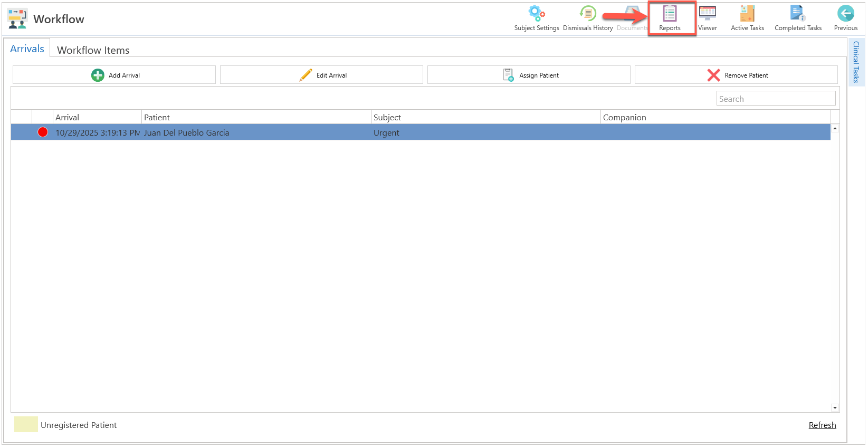Sort by the Companion column header
This screenshot has height=448, width=868.
tap(716, 117)
